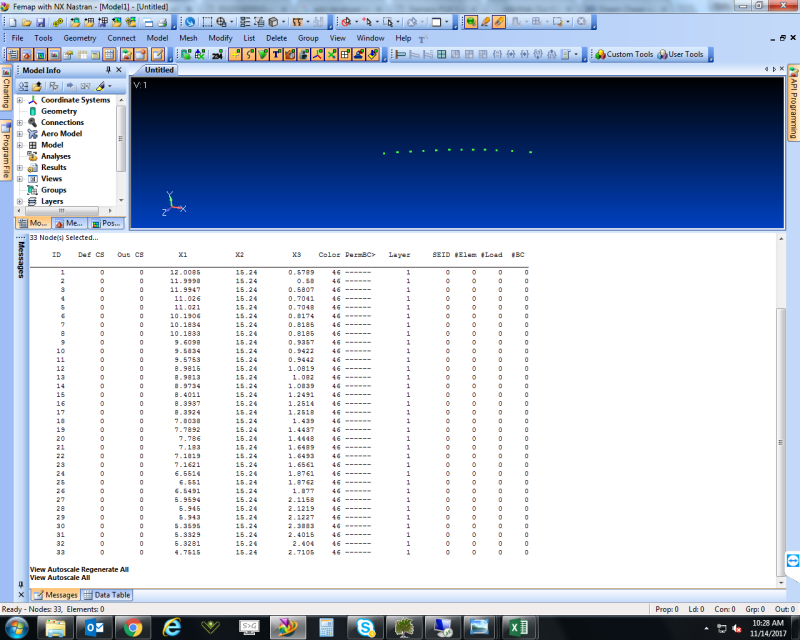Click the curve entity display icon
The width and height of the screenshot is (800, 640).
(248, 54)
